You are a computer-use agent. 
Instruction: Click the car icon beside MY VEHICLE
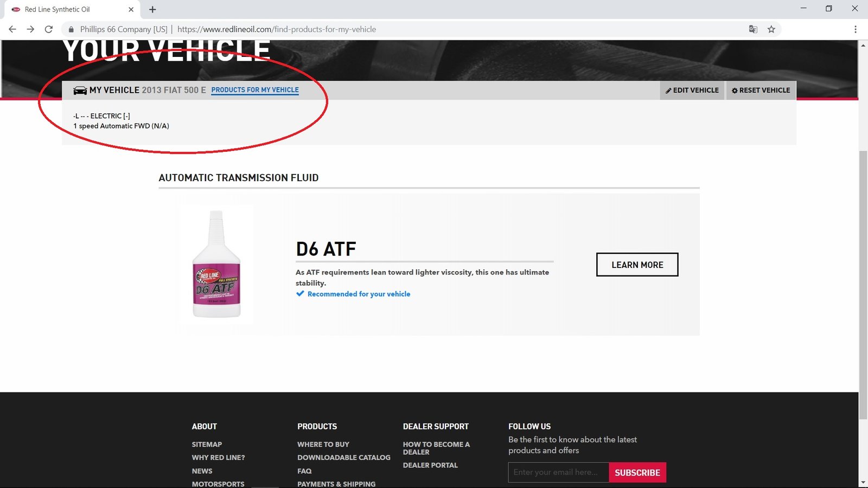(80, 91)
